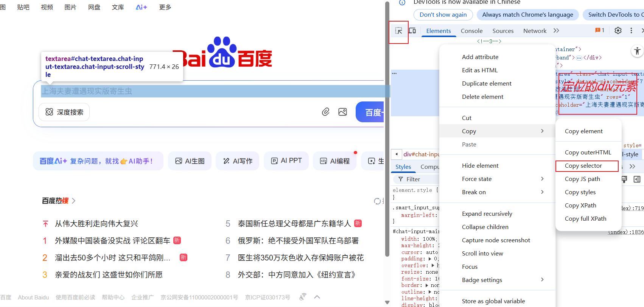This screenshot has width=644, height=307.
Task: Click Switch DevTools to Chinese button
Action: pos(614,15)
